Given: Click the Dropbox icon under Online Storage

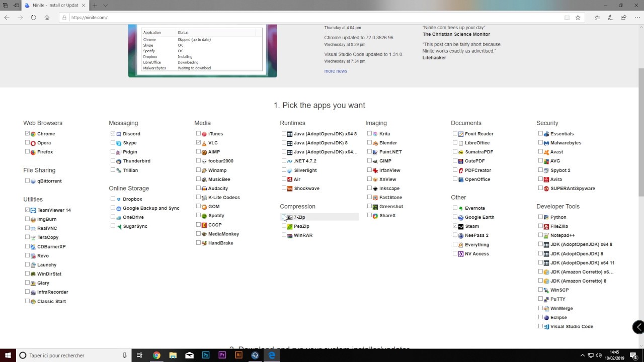Looking at the screenshot, I should (119, 199).
